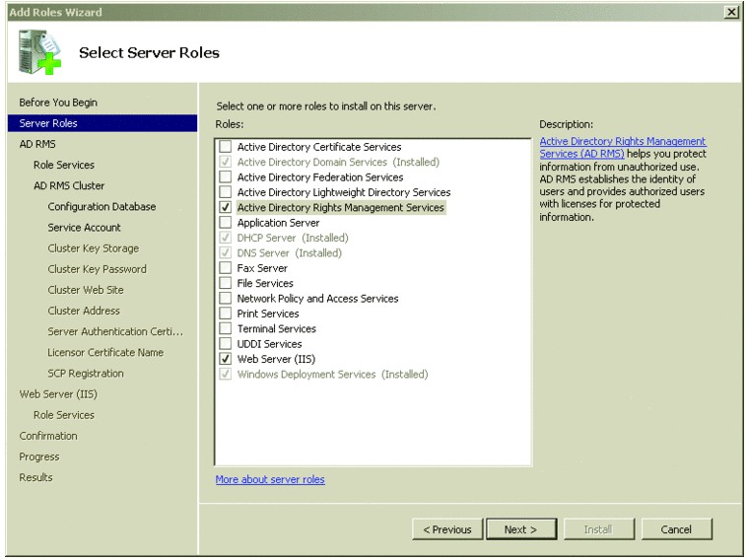Enable Network Policy and Access Services checkbox

point(226,299)
